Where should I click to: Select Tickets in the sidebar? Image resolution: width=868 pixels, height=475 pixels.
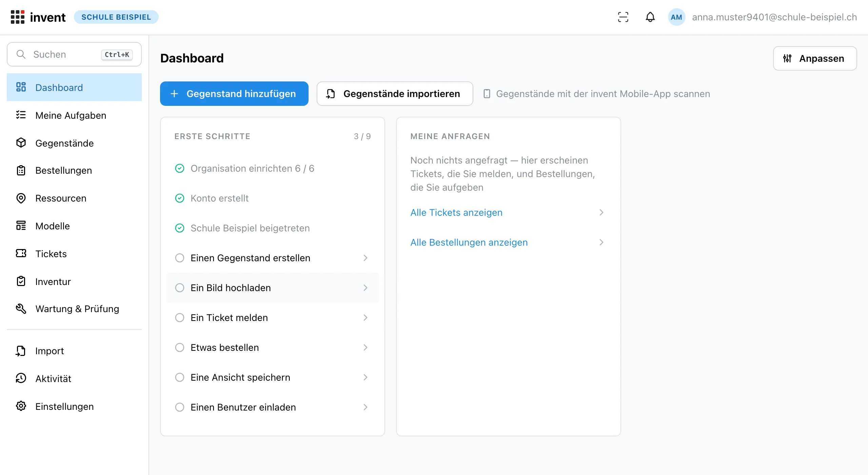[x=74, y=253]
